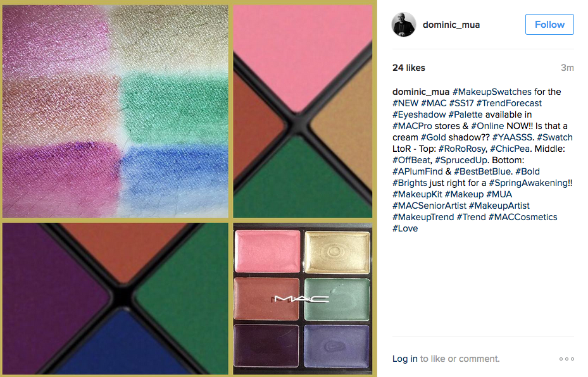Click the Log in link

404,359
